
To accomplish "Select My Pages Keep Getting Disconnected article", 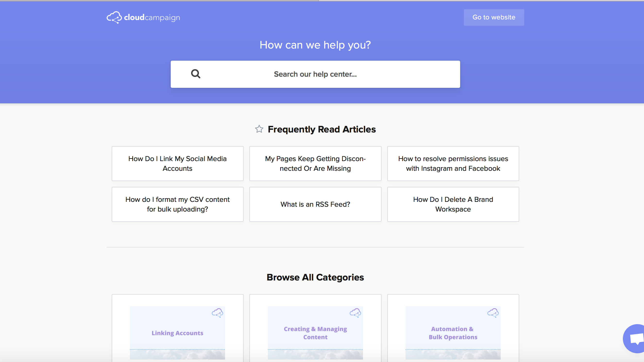I will pyautogui.click(x=315, y=164).
